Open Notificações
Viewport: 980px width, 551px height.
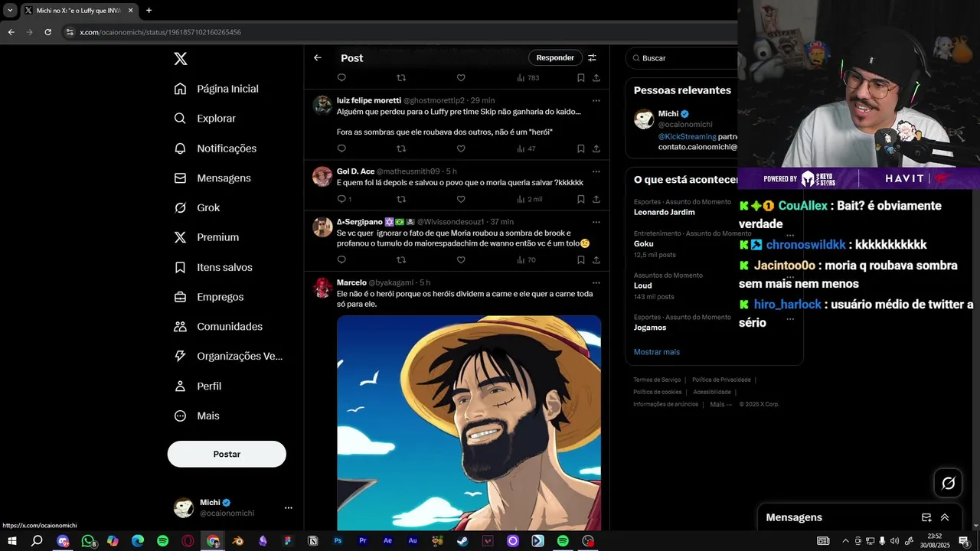(x=216, y=148)
